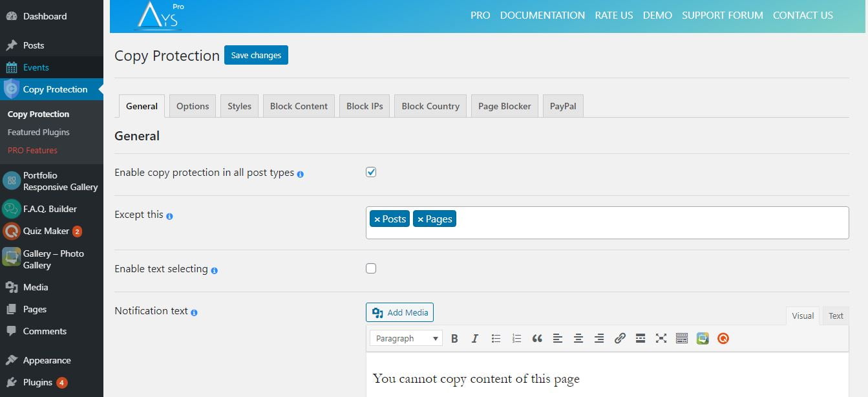The image size is (868, 397).
Task: Open Gallery – Photo Gallery plugin
Action: click(x=52, y=259)
